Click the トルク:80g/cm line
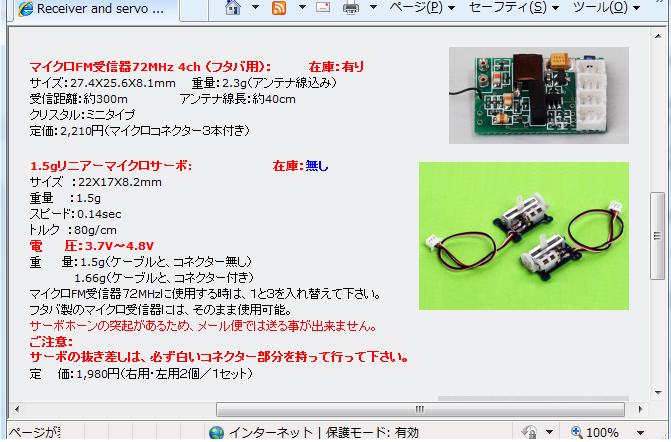The width and height of the screenshot is (671, 442). coord(73,230)
